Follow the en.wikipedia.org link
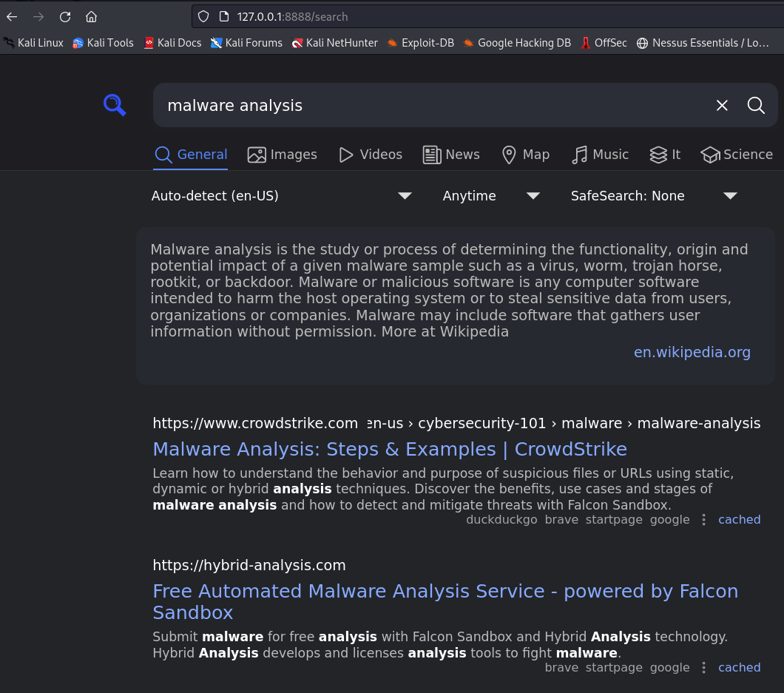 pyautogui.click(x=692, y=353)
